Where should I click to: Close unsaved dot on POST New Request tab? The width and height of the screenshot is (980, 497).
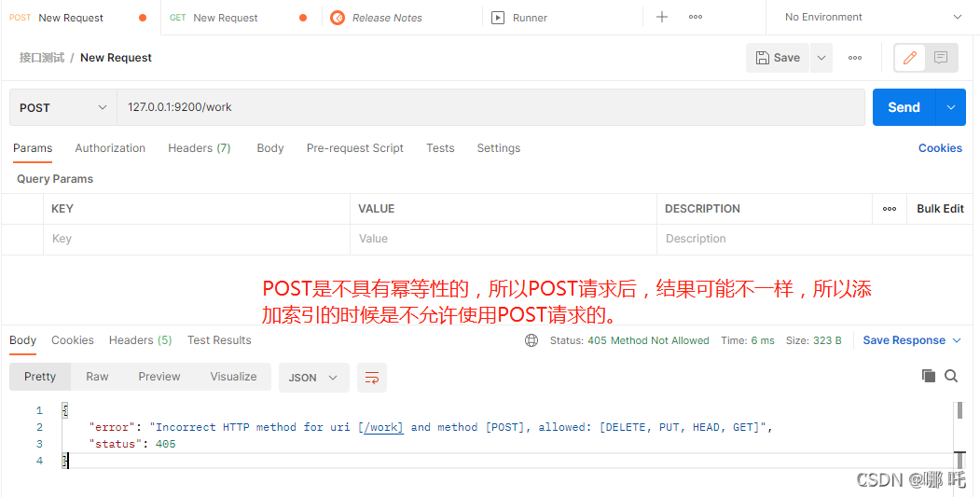[x=143, y=18]
